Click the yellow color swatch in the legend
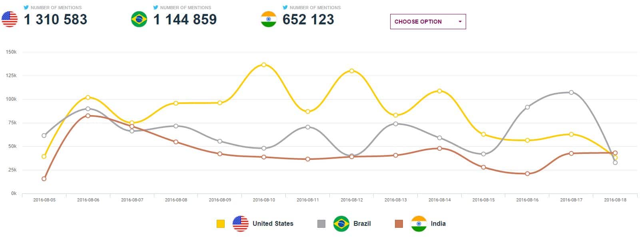Image resolution: width=644 pixels, height=239 pixels. [x=220, y=223]
